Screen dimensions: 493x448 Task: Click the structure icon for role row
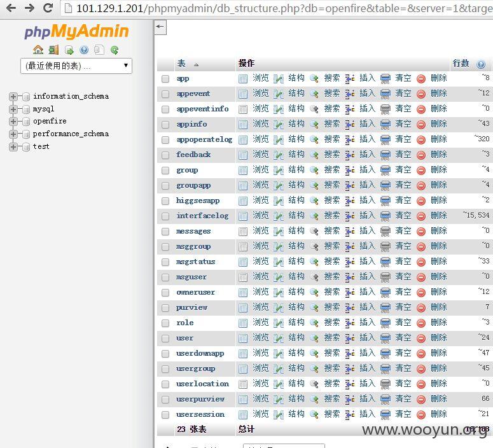[x=278, y=323]
